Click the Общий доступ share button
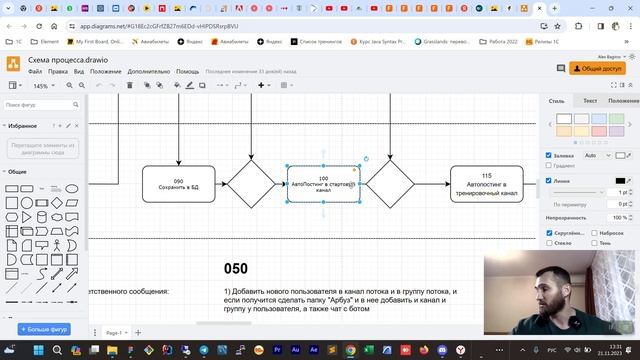The height and width of the screenshot is (360, 640). (x=597, y=69)
